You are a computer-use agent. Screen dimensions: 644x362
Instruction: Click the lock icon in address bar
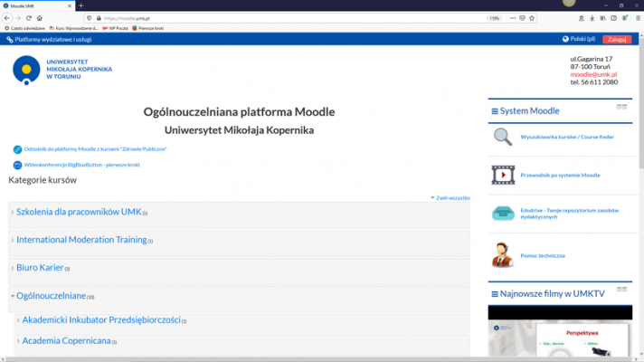coord(99,18)
